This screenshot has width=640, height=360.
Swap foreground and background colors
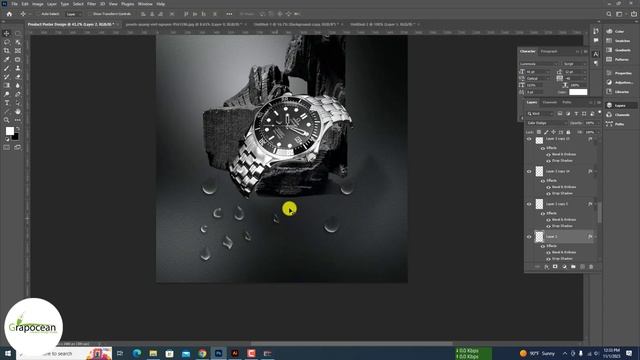click(x=18, y=129)
